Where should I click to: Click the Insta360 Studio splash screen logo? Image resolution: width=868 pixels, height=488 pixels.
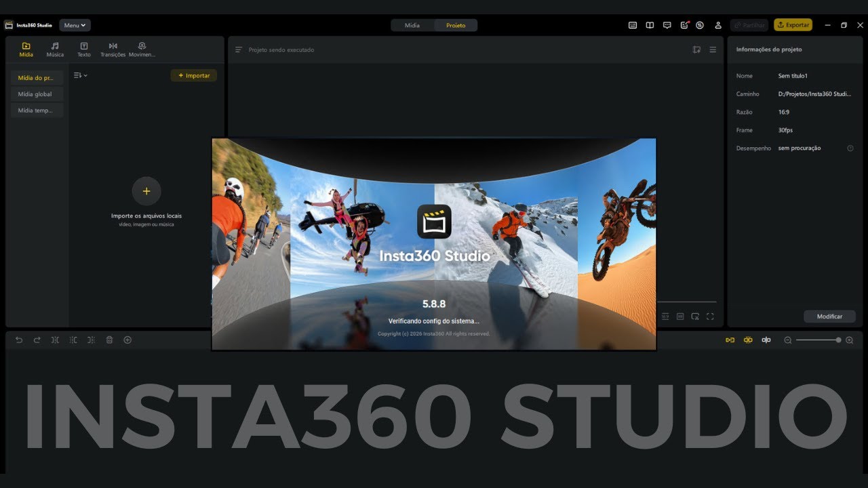click(434, 222)
